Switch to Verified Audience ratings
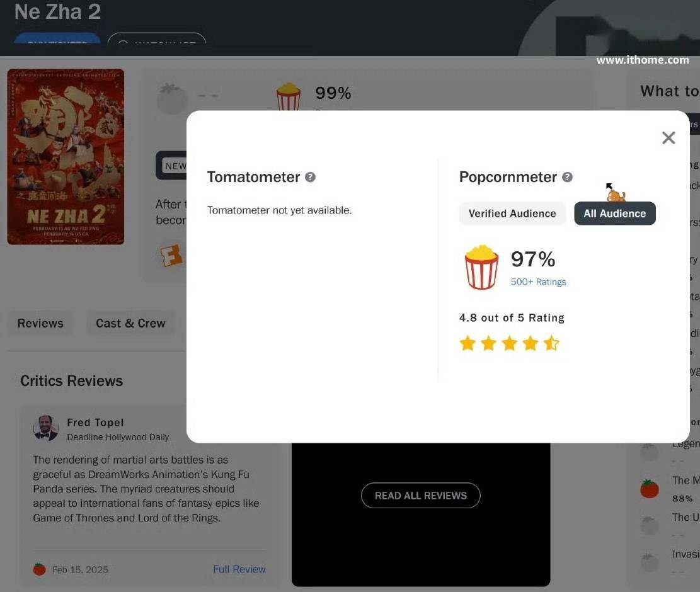This screenshot has height=592, width=700. tap(512, 213)
